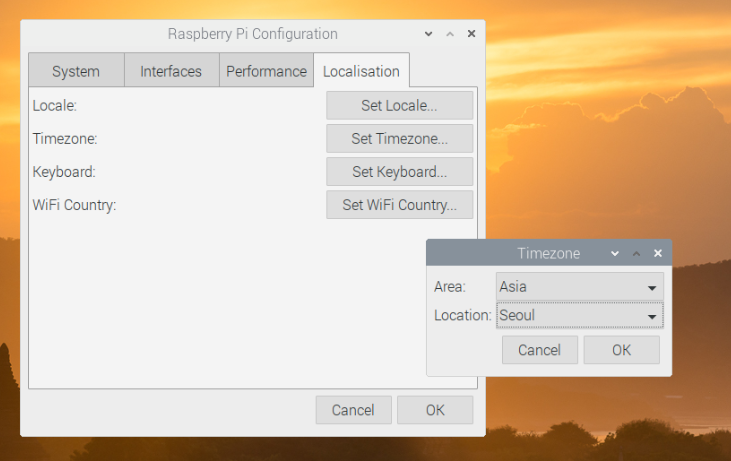Cancel the Raspberry Pi Configuration window
The image size is (731, 461).
pos(353,410)
